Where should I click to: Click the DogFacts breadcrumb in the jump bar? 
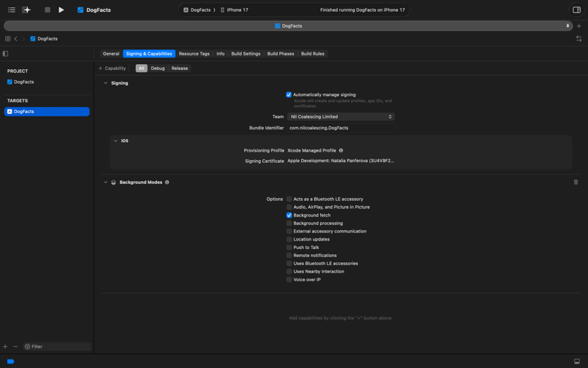(44, 39)
